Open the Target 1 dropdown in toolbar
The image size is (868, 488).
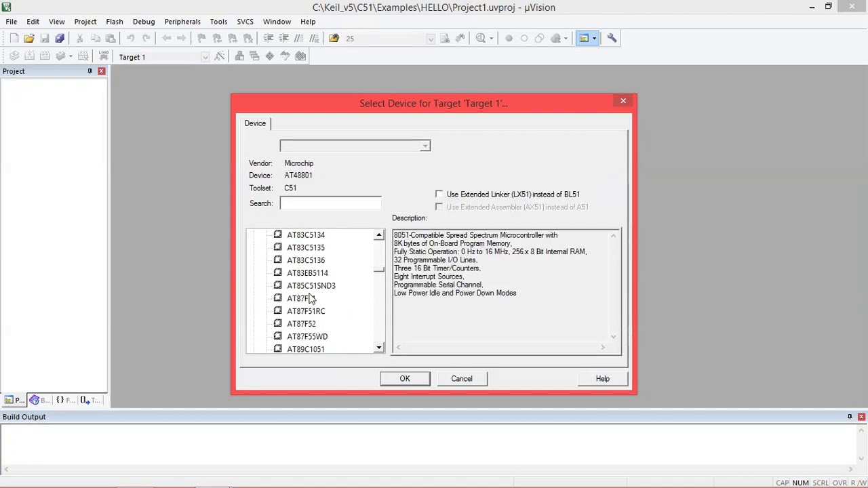[x=205, y=57]
